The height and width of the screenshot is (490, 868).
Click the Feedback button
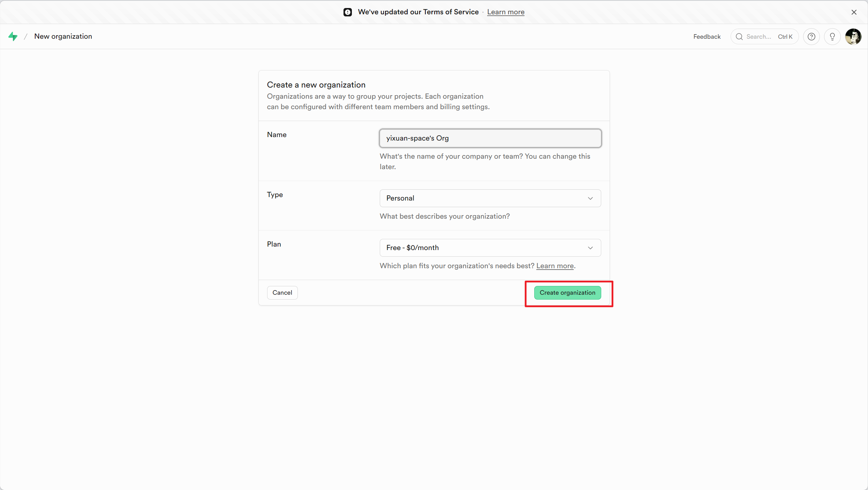click(707, 37)
